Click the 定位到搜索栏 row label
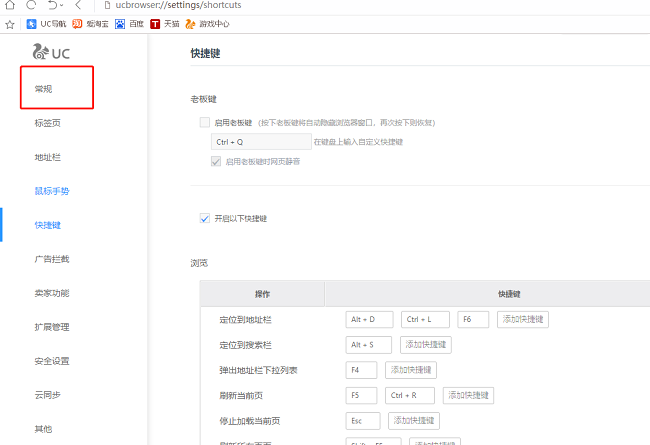Viewport: 650px width, 445px height. (245, 345)
